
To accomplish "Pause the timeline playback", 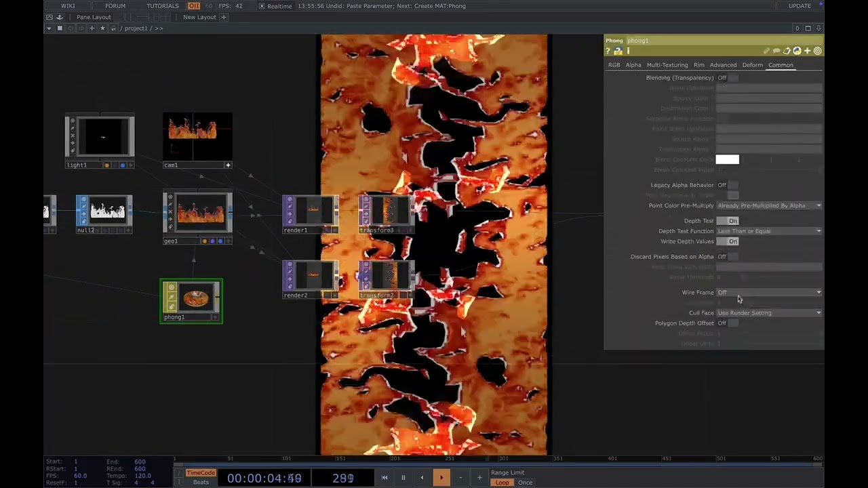I will pyautogui.click(x=403, y=478).
